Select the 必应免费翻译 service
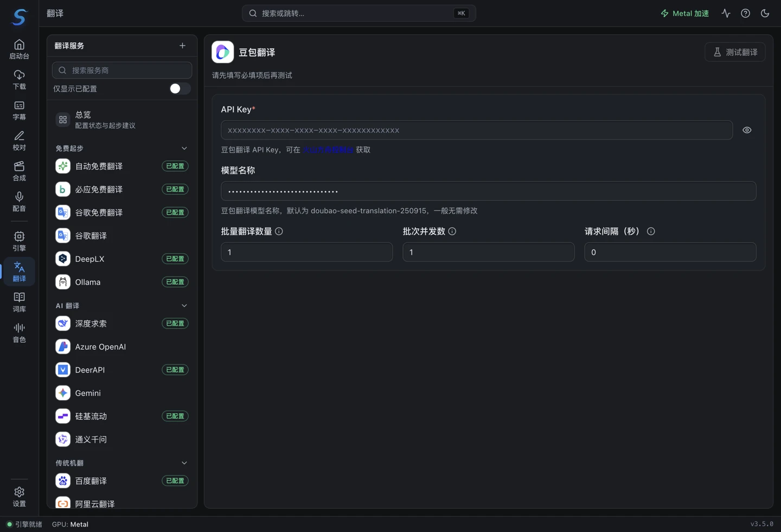This screenshot has width=781, height=532. [122, 189]
